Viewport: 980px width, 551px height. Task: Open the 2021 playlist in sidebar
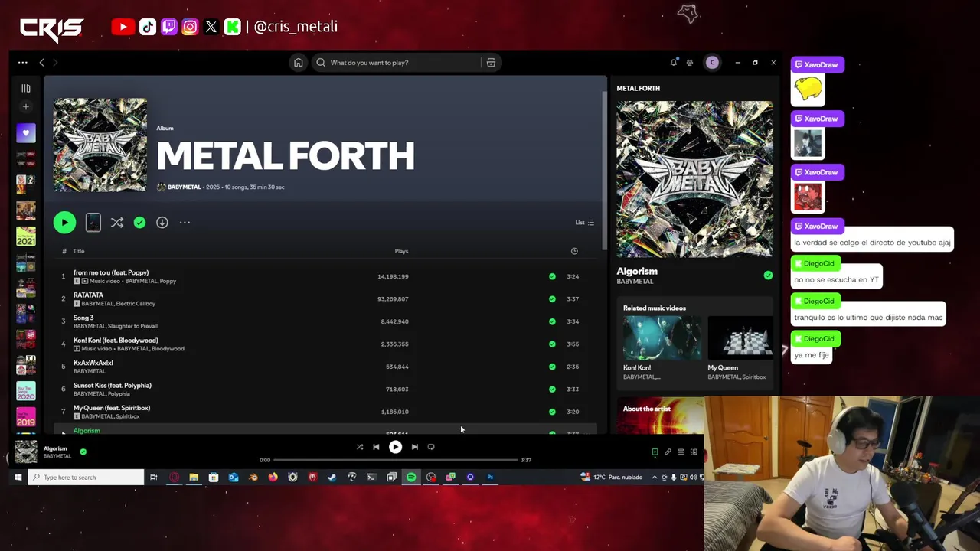(26, 236)
